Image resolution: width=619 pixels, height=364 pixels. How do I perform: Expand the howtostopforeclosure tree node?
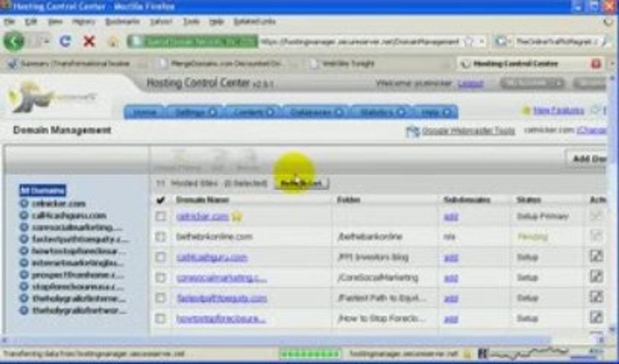(24, 251)
